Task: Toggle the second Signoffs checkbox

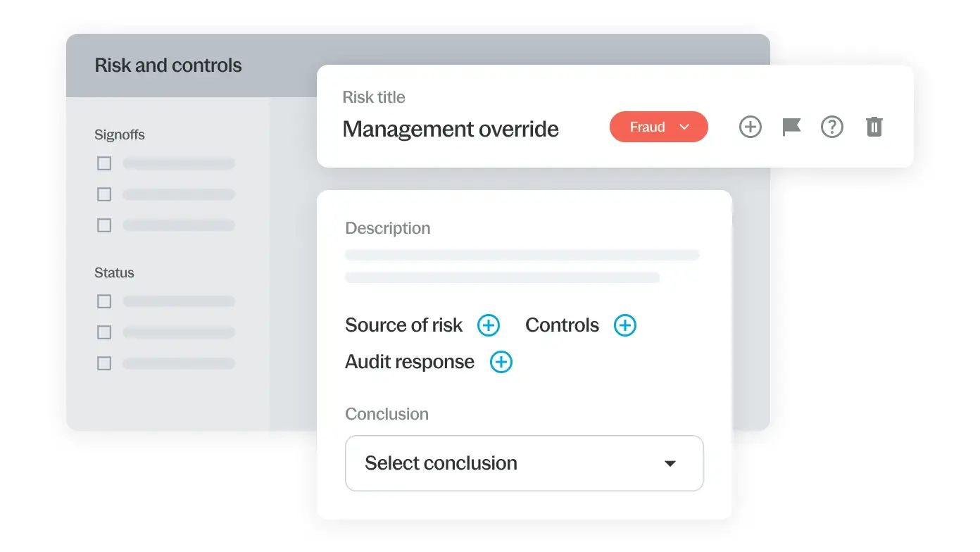Action: (x=104, y=194)
